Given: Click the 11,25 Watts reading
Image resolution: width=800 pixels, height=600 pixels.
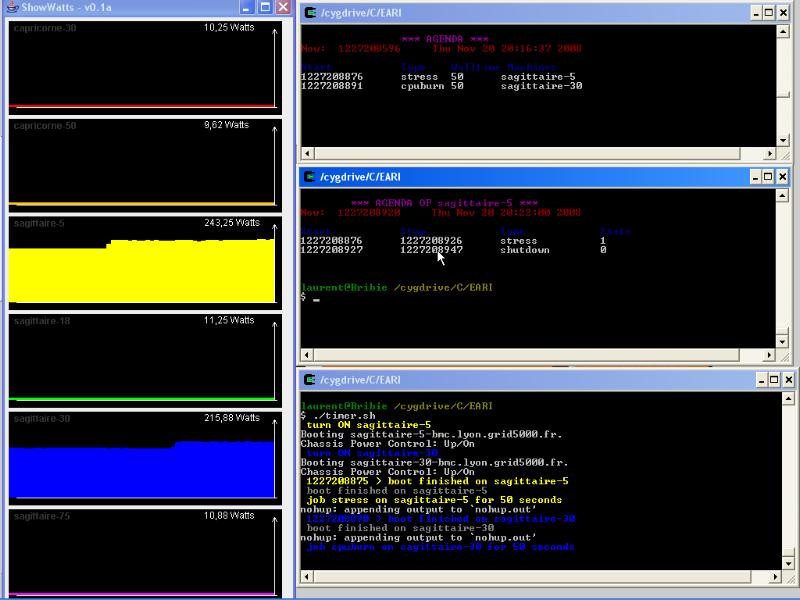Looking at the screenshot, I should 229,320.
